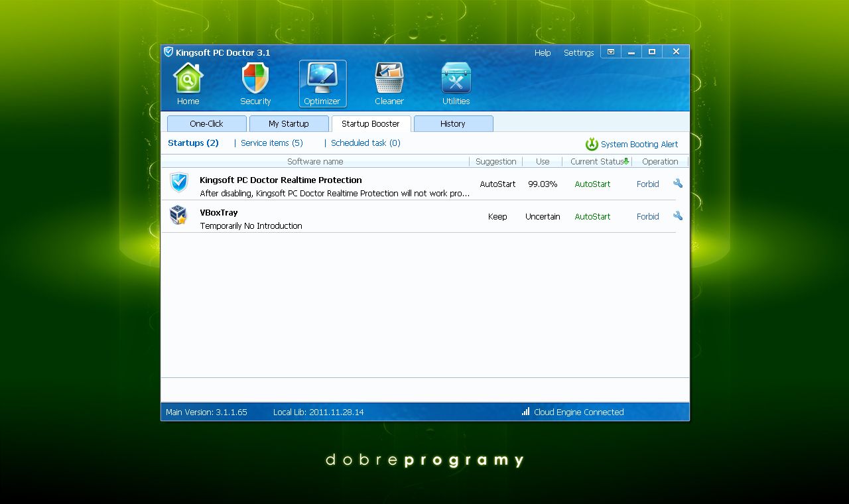Forbid Kingsoft PC Doctor Realtime Protection startup
Screen dimensions: 849x504
tap(648, 184)
